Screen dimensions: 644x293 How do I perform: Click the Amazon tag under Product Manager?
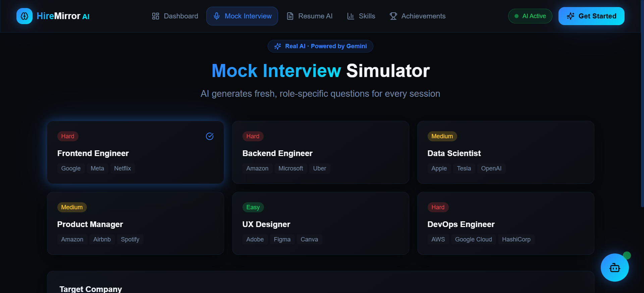72,239
